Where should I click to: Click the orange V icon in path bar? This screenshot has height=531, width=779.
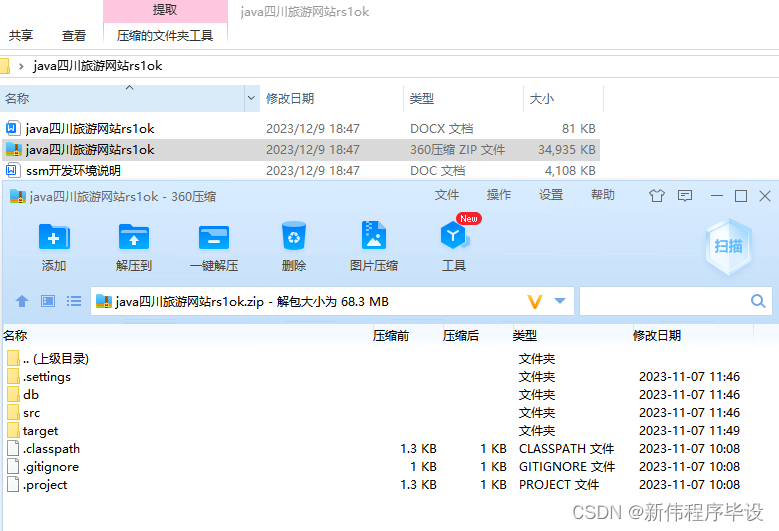point(535,302)
